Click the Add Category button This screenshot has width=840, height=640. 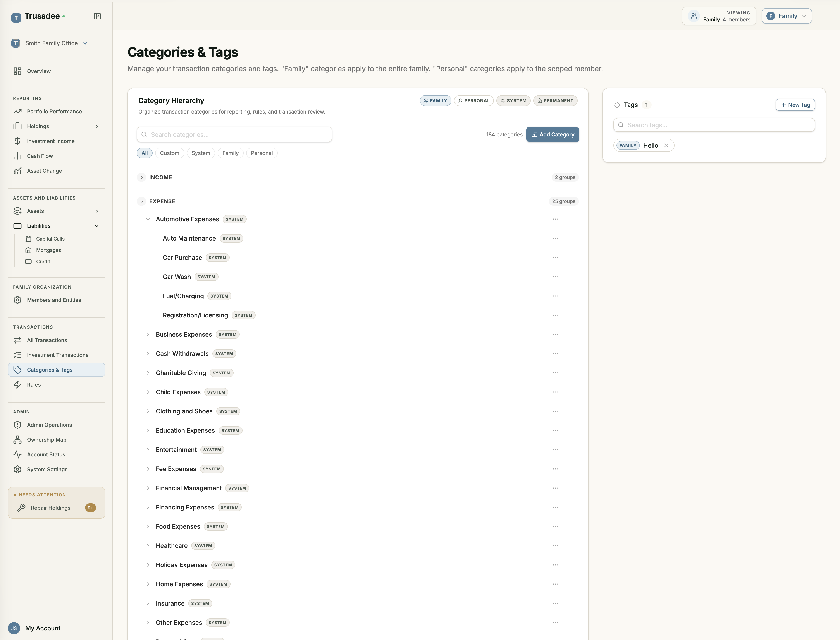[x=552, y=134]
